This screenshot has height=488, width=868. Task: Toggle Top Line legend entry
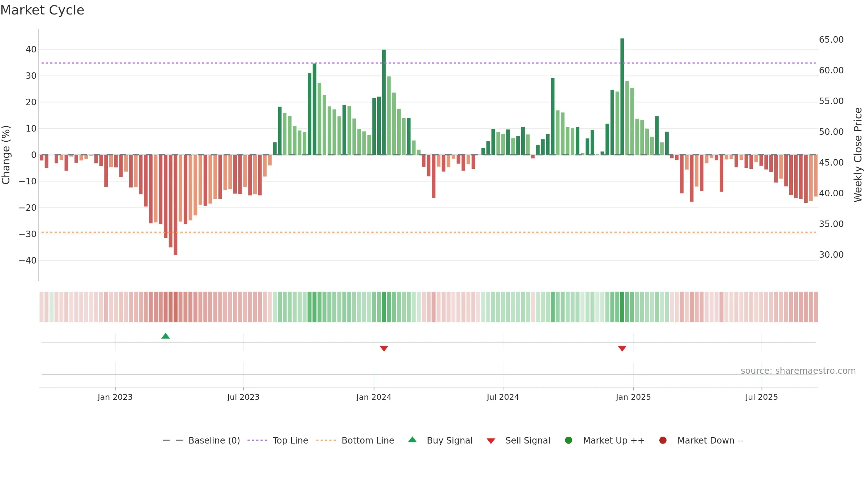coord(278,440)
